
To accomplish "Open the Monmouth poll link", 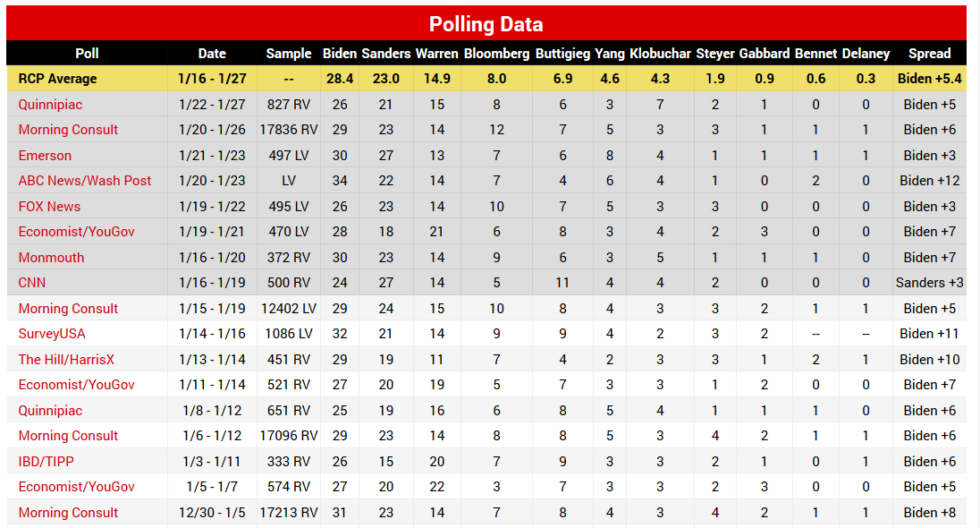I will coord(51,257).
